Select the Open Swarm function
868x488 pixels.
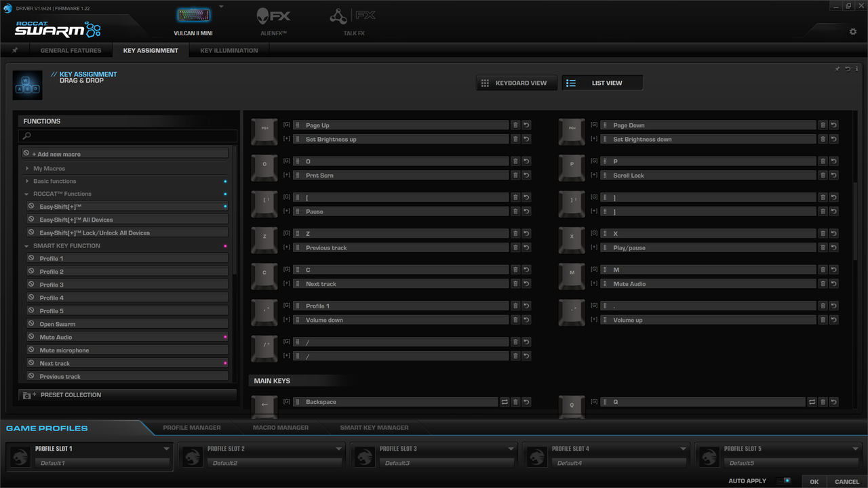click(x=127, y=324)
